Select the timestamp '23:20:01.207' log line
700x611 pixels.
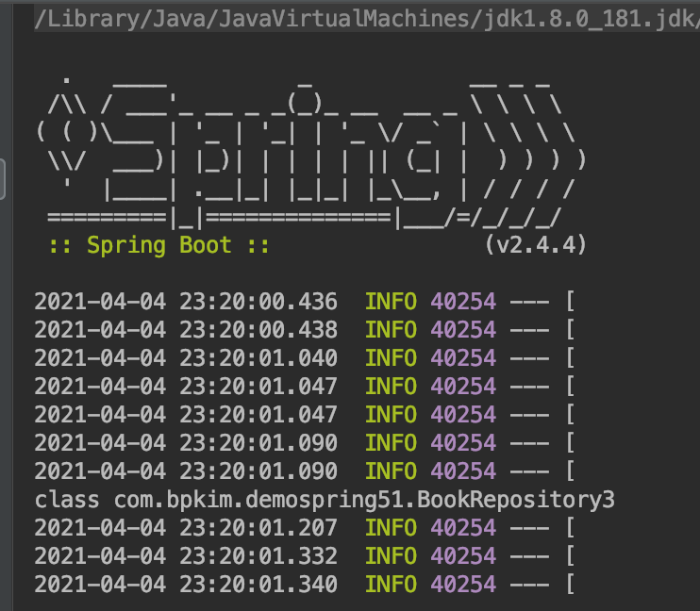click(305, 527)
